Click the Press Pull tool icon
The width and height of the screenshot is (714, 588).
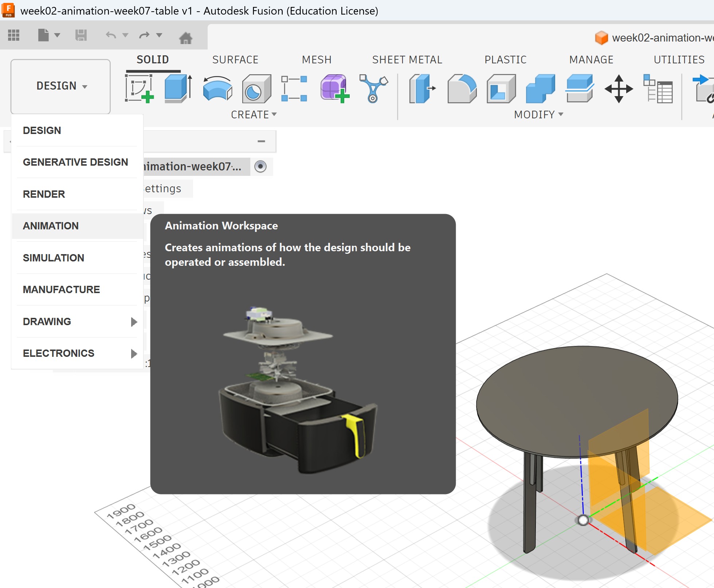pyautogui.click(x=422, y=88)
